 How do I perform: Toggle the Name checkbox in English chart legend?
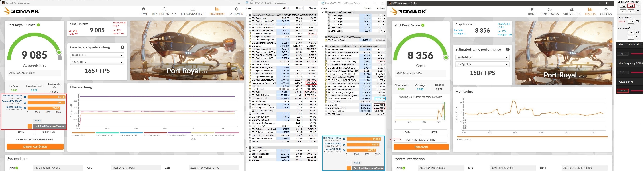click(x=349, y=163)
